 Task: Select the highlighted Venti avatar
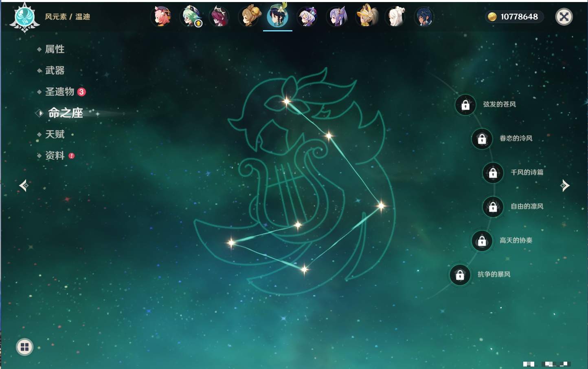pyautogui.click(x=278, y=16)
